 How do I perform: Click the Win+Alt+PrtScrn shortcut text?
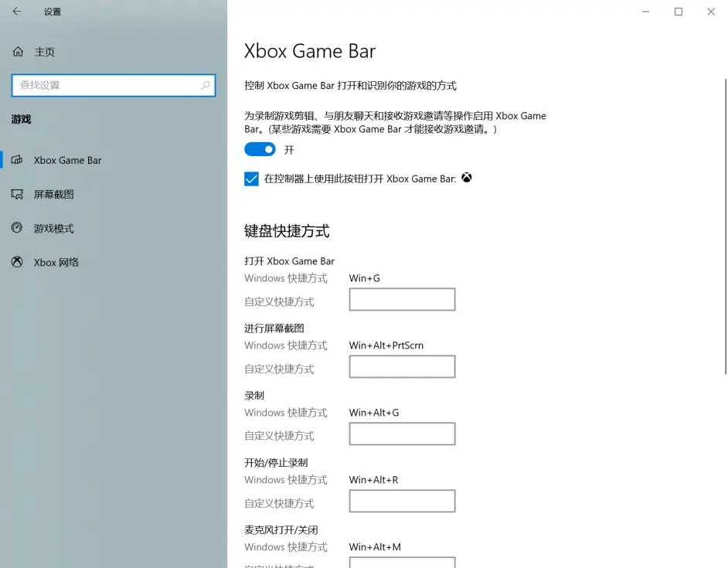pyautogui.click(x=386, y=345)
